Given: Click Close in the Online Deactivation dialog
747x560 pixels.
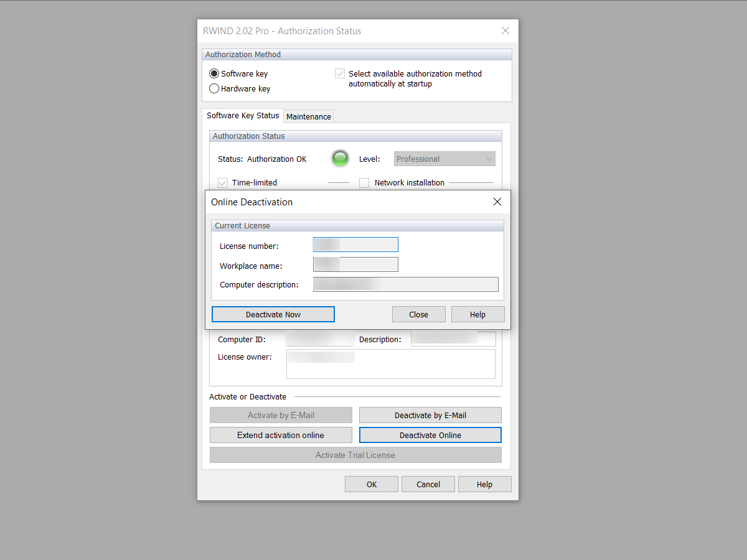Looking at the screenshot, I should (418, 314).
